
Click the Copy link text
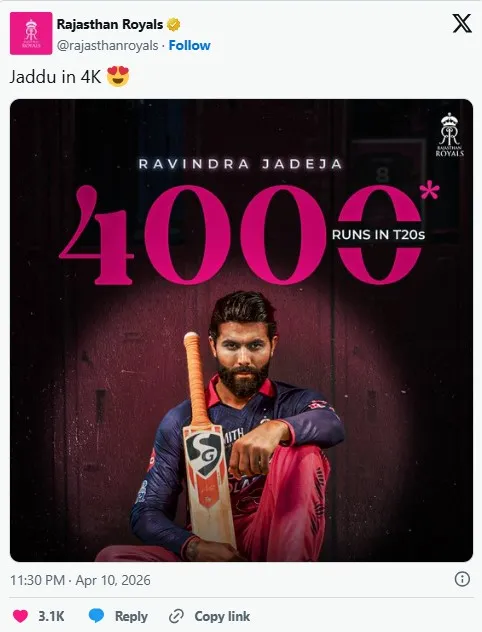click(x=222, y=616)
